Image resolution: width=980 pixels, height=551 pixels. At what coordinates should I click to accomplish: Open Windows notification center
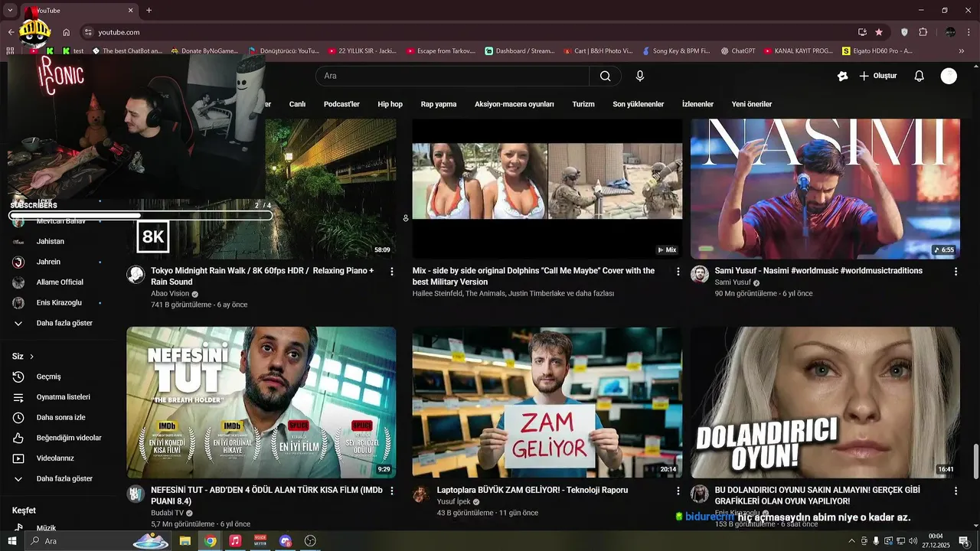965,541
